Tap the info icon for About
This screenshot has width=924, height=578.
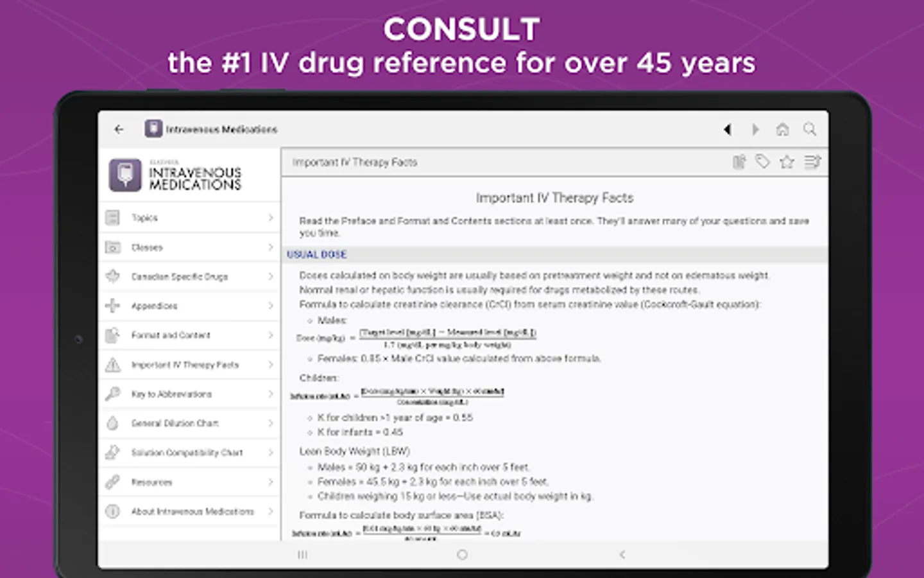coord(112,511)
